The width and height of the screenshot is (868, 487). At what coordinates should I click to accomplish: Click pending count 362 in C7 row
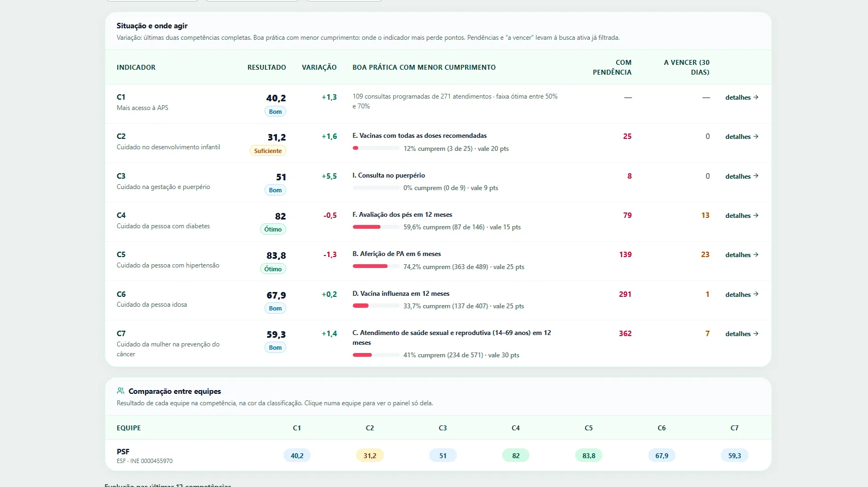coord(625,333)
